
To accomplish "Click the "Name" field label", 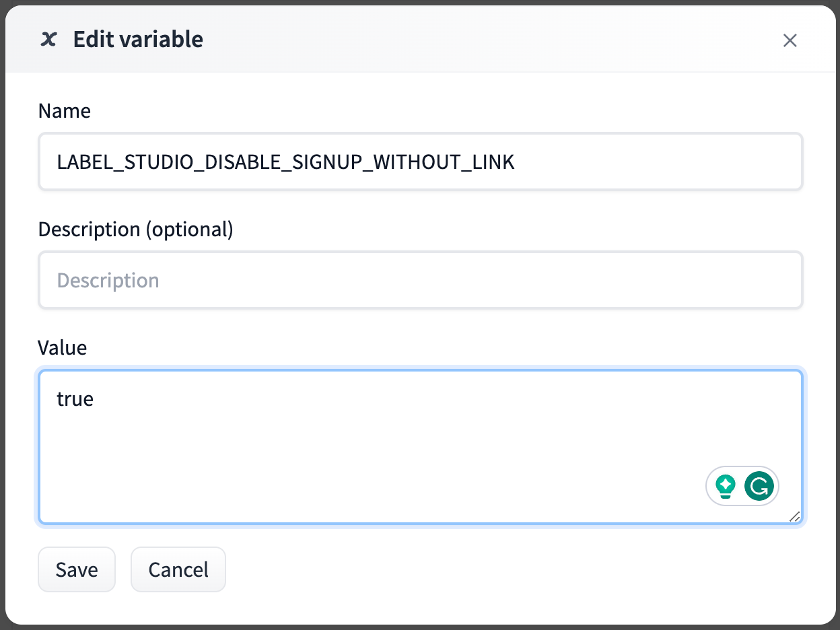I will point(65,111).
